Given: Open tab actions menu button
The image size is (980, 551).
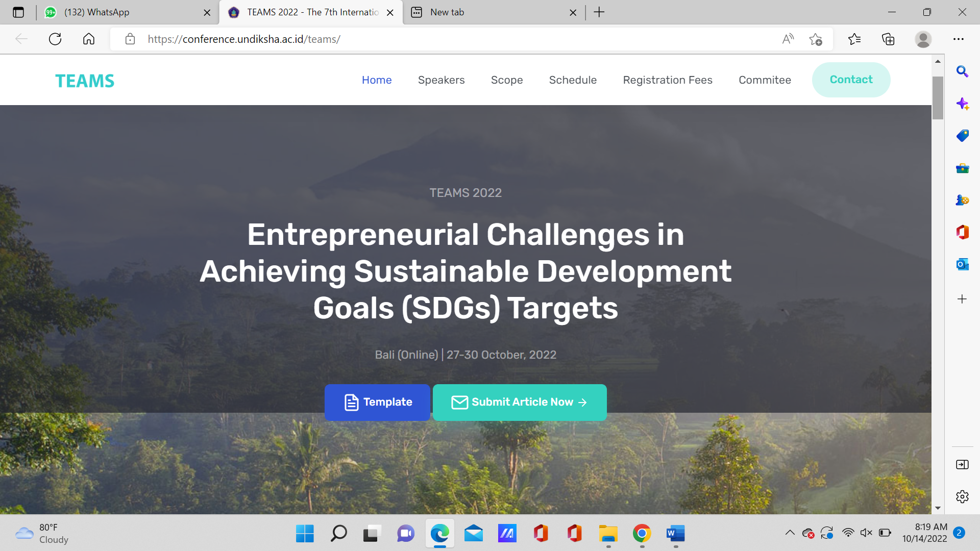Looking at the screenshot, I should [18, 12].
